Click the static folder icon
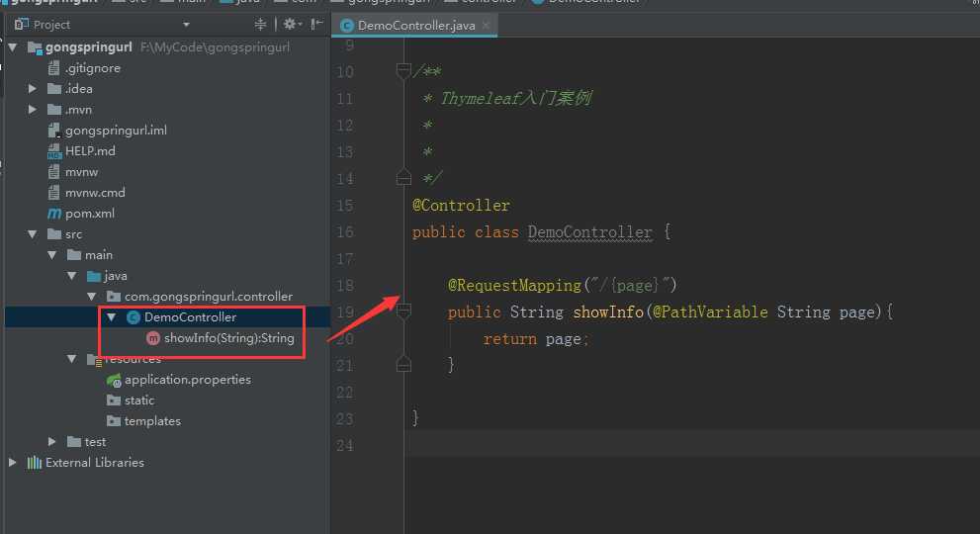The image size is (980, 534). (114, 400)
